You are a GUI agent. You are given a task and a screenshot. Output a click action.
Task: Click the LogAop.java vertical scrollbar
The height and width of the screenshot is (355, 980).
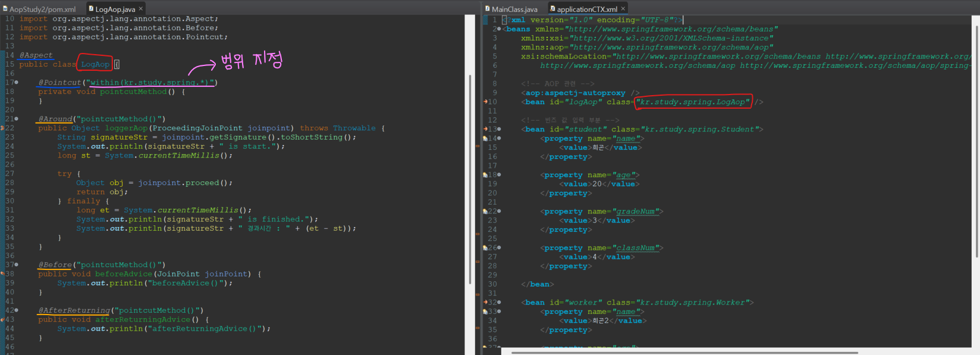pyautogui.click(x=470, y=178)
